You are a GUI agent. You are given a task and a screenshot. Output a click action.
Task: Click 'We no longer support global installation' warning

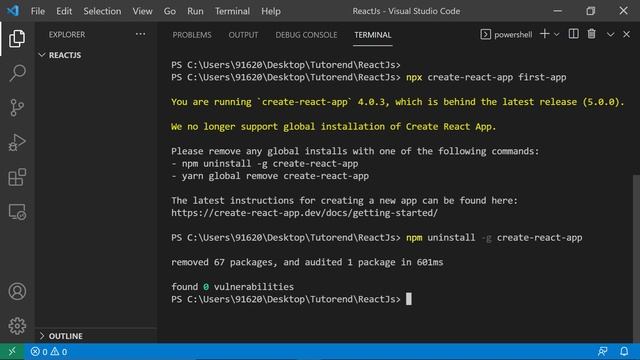coord(333,127)
